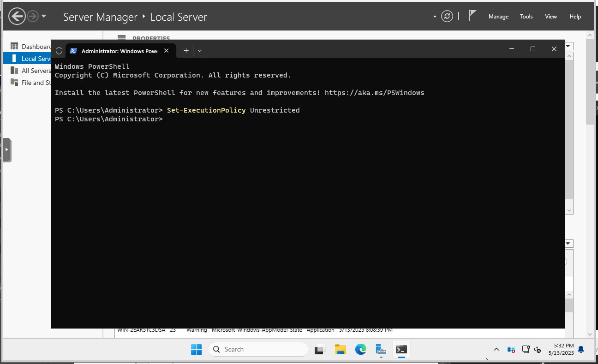Open the Tools menu in Server Manager
Screen dimensions: 598x364
pos(526,16)
